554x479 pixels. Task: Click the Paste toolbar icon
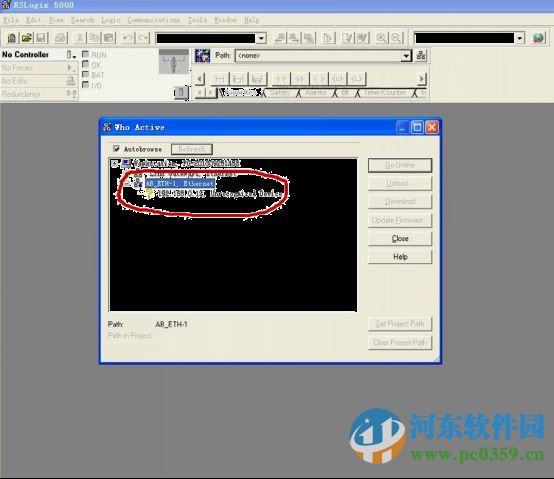point(108,38)
